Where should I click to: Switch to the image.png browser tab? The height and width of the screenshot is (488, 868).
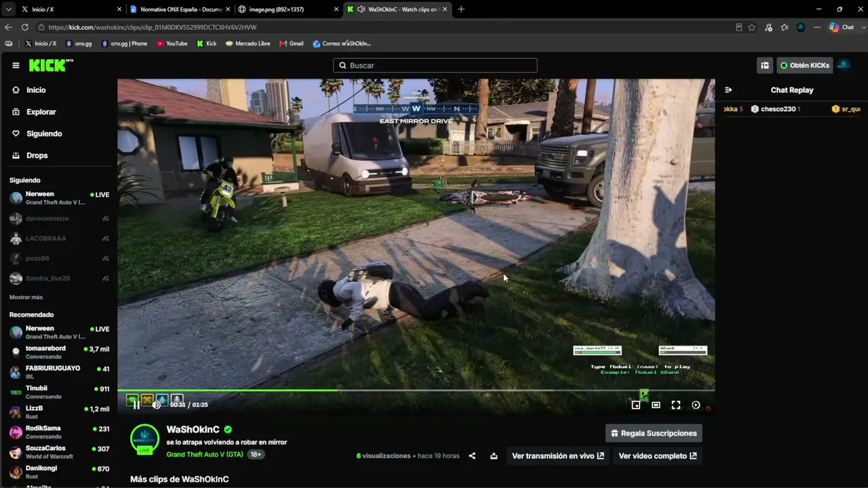288,9
